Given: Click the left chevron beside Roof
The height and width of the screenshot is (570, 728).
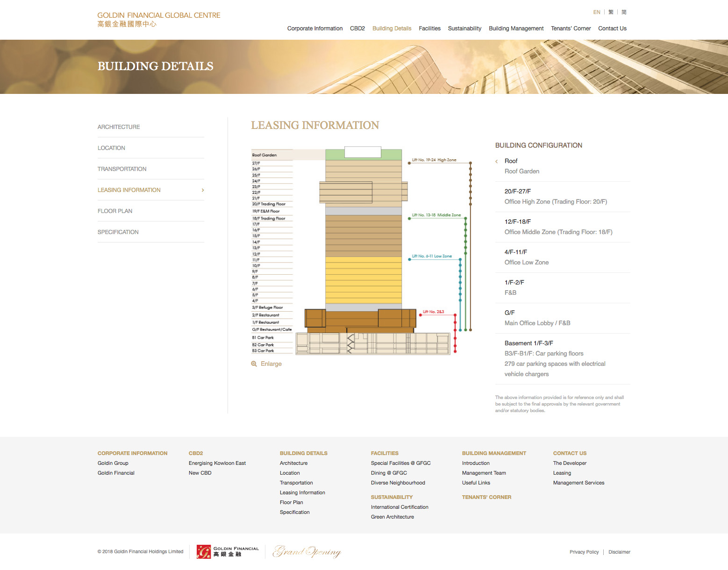Looking at the screenshot, I should pos(497,161).
